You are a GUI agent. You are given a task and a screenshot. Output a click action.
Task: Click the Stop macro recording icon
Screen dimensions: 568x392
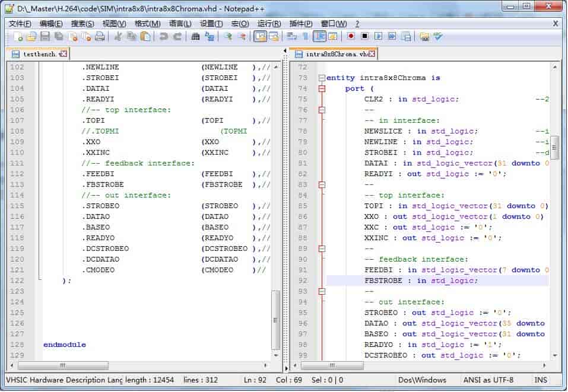coord(364,37)
